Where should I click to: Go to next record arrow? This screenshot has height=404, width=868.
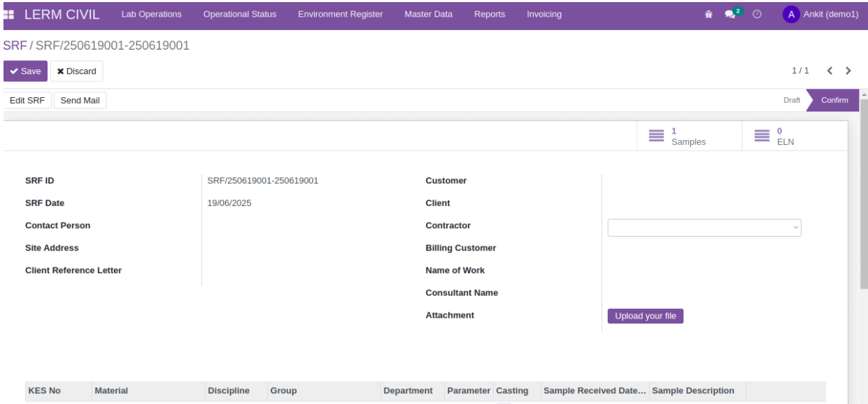click(848, 71)
